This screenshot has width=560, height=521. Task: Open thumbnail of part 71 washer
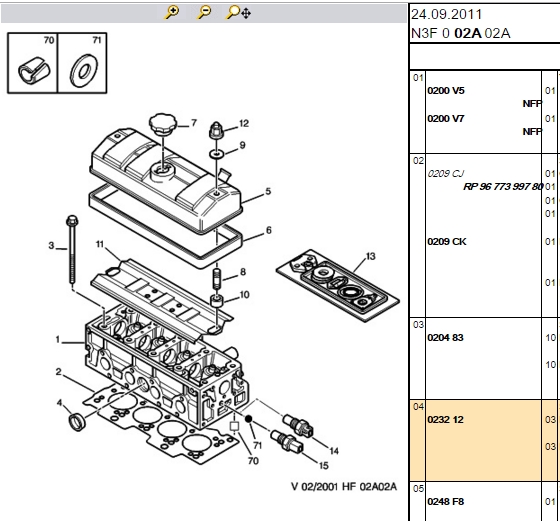tap(82, 63)
